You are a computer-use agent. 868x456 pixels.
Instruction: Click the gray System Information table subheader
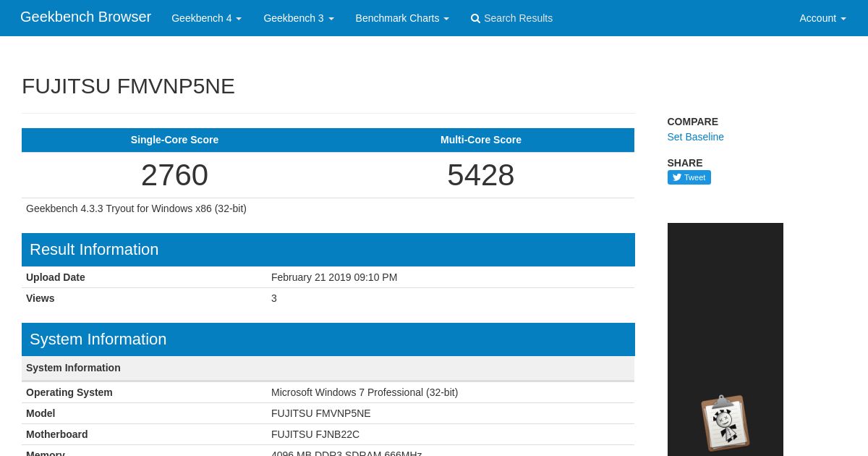tap(328, 368)
